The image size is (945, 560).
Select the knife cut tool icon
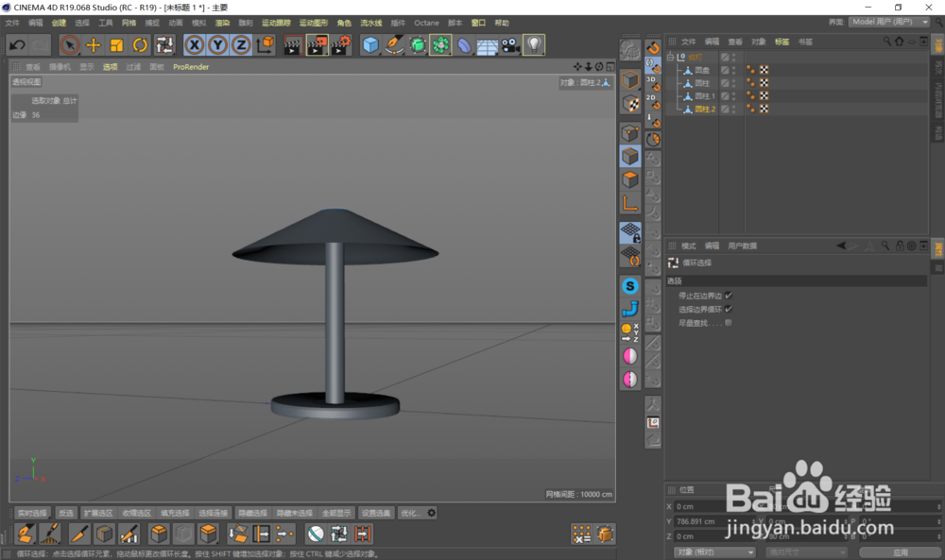click(79, 535)
